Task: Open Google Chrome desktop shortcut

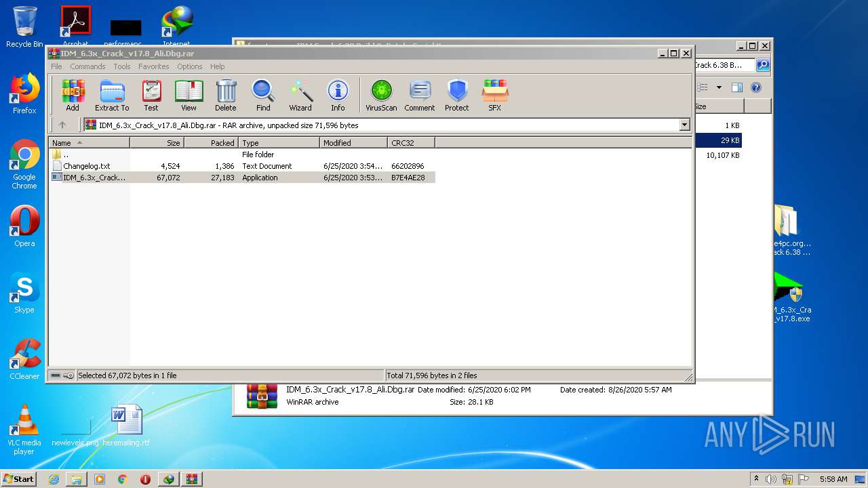Action: click(x=24, y=165)
